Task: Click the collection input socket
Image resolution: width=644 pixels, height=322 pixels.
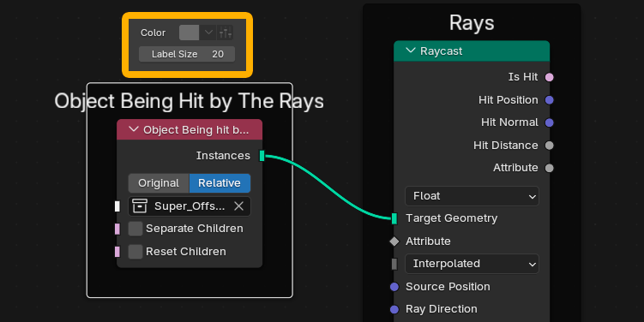Action: coord(117,206)
